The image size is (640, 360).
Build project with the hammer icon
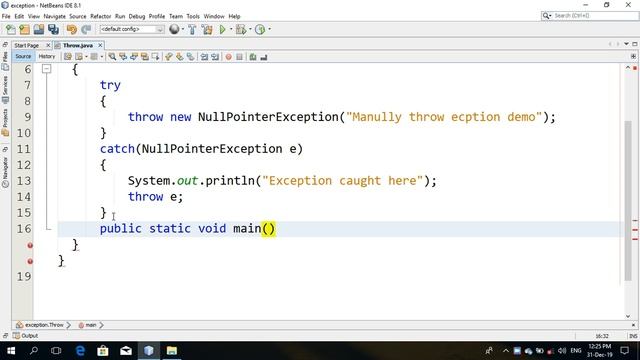click(192, 29)
